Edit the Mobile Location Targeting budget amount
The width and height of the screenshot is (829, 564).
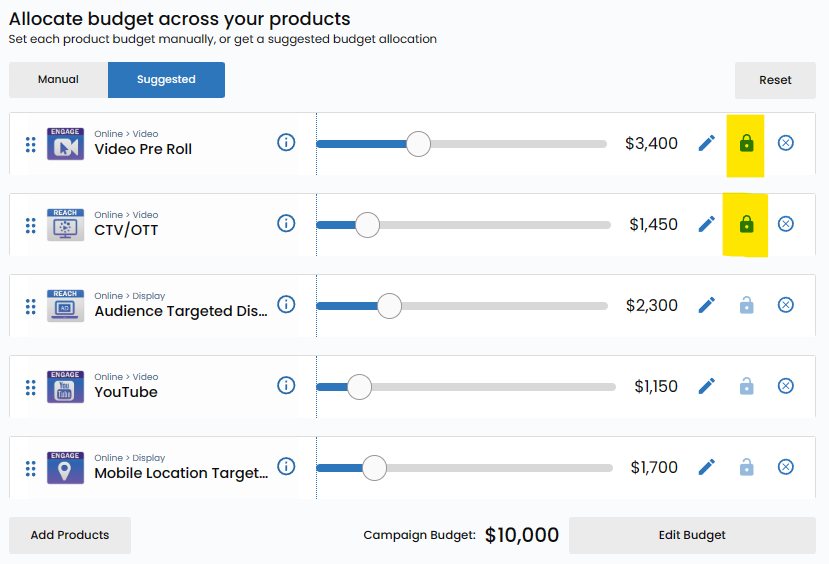point(707,467)
